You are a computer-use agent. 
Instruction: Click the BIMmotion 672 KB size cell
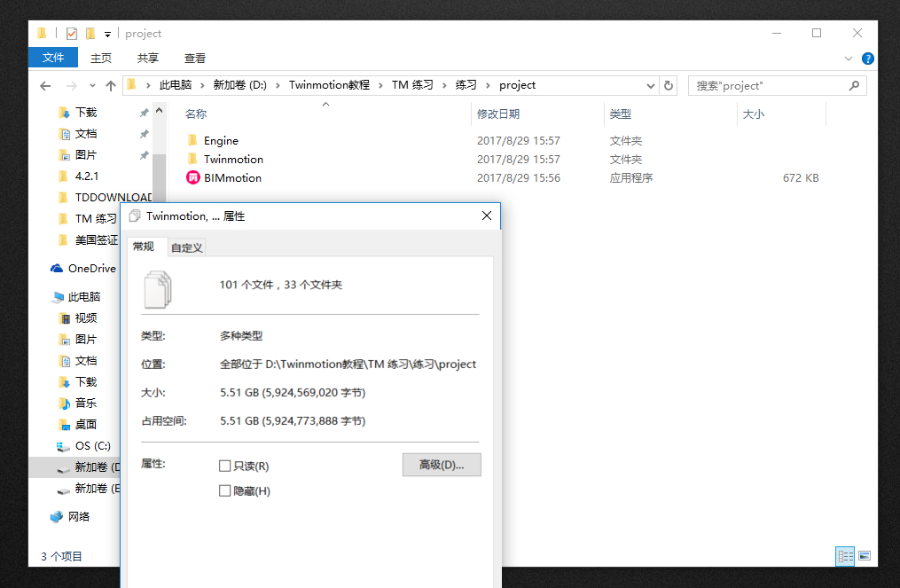point(801,178)
